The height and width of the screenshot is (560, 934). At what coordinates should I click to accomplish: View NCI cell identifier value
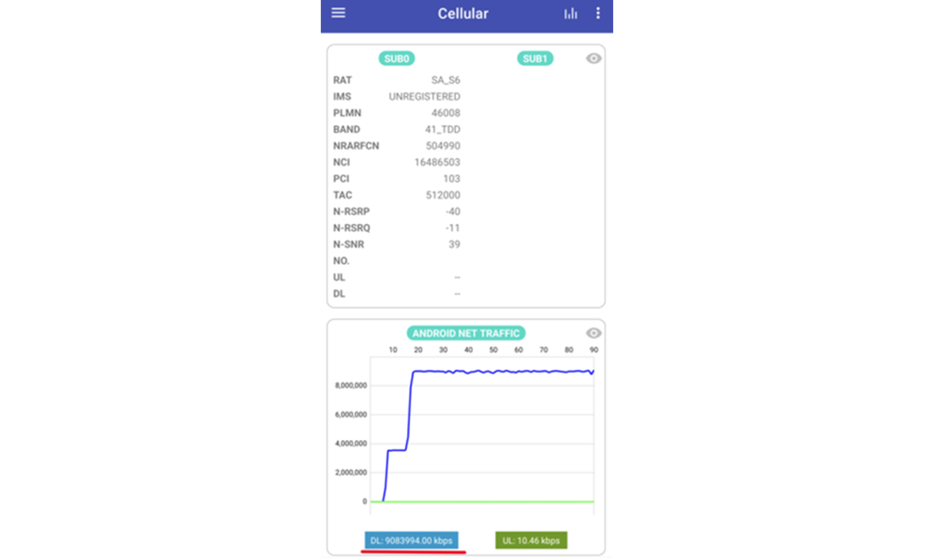point(436,162)
